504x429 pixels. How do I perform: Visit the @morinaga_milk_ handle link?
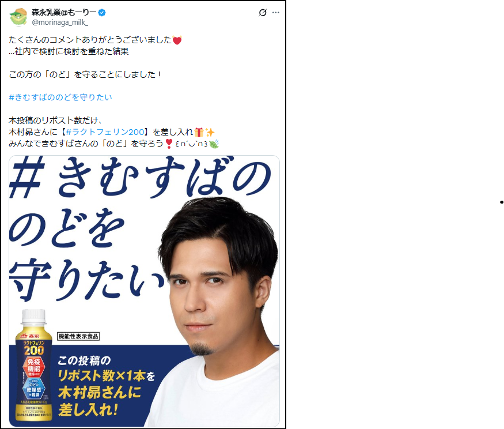[x=60, y=22]
